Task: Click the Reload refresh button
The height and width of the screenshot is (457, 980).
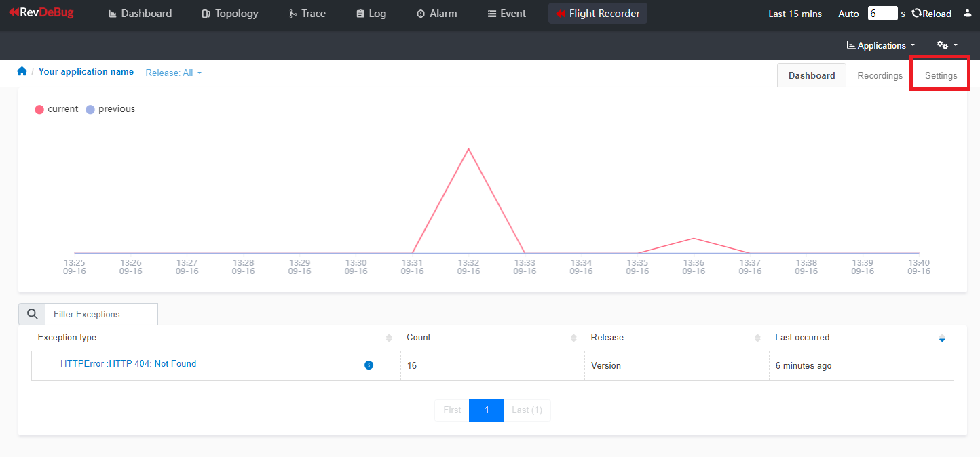Action: pos(932,14)
